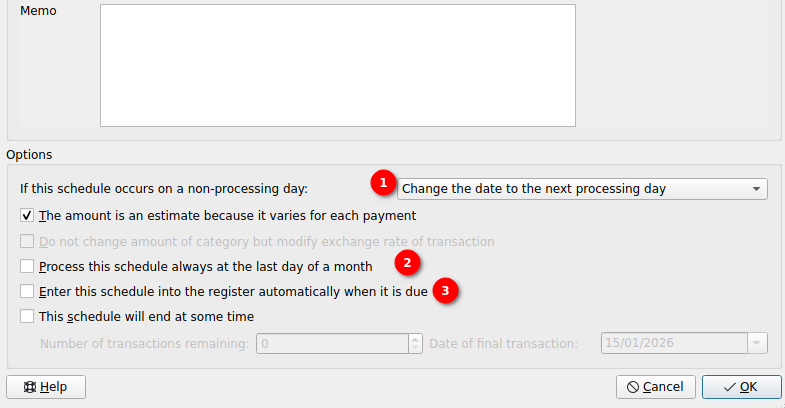Enable automatic entry into the register

coord(27,291)
